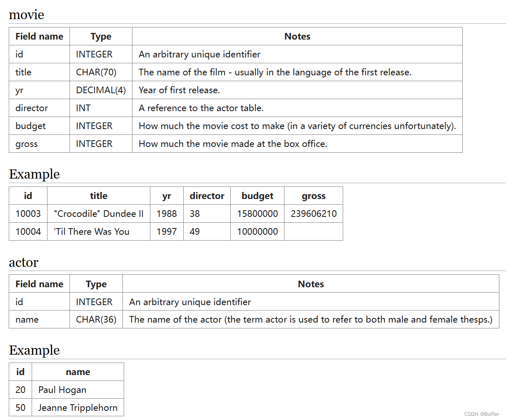506x420 pixels.
Task: Click the note about movie cost currencies
Action: point(297,126)
